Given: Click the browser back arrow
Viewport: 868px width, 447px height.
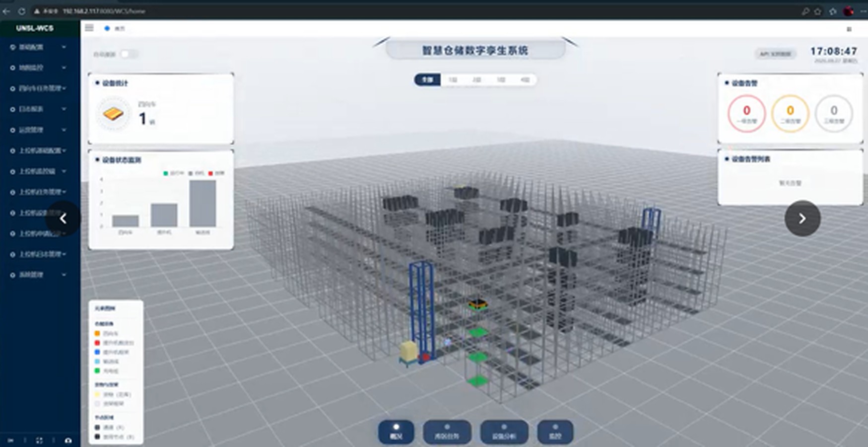Looking at the screenshot, I should click(6, 11).
